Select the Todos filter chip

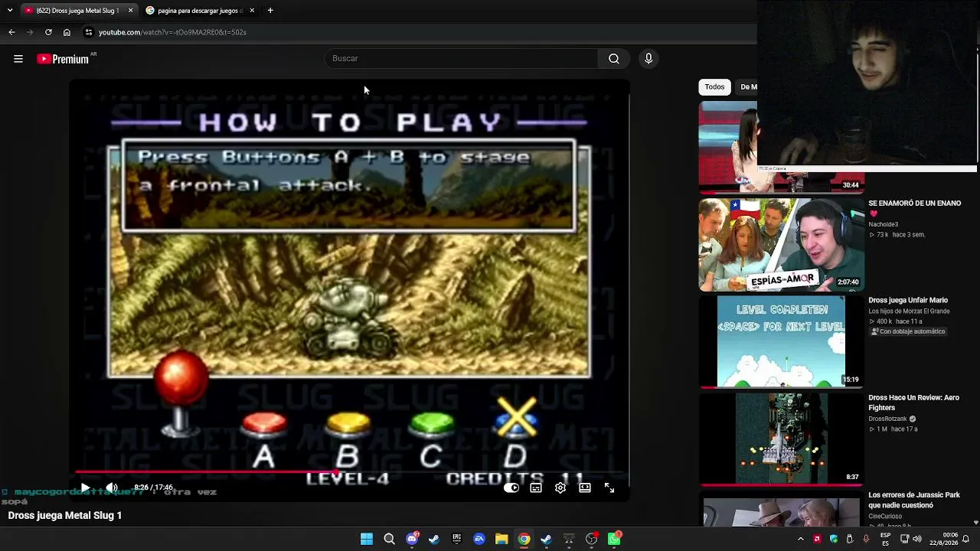(714, 87)
